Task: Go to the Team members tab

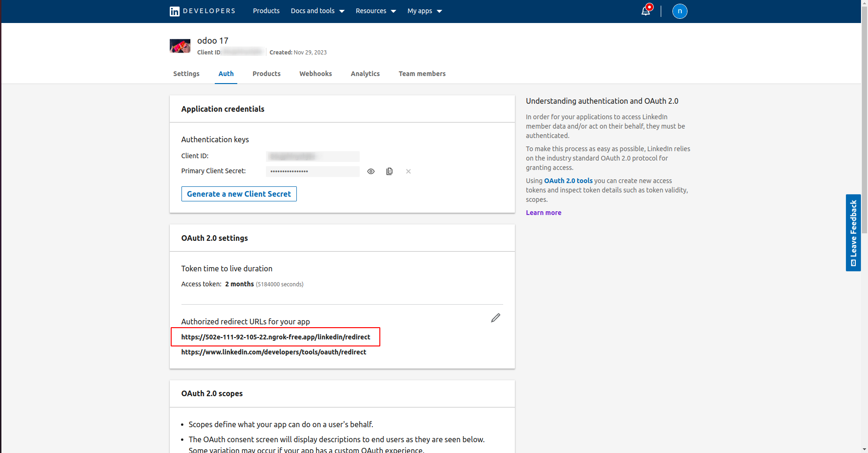Action: click(422, 74)
